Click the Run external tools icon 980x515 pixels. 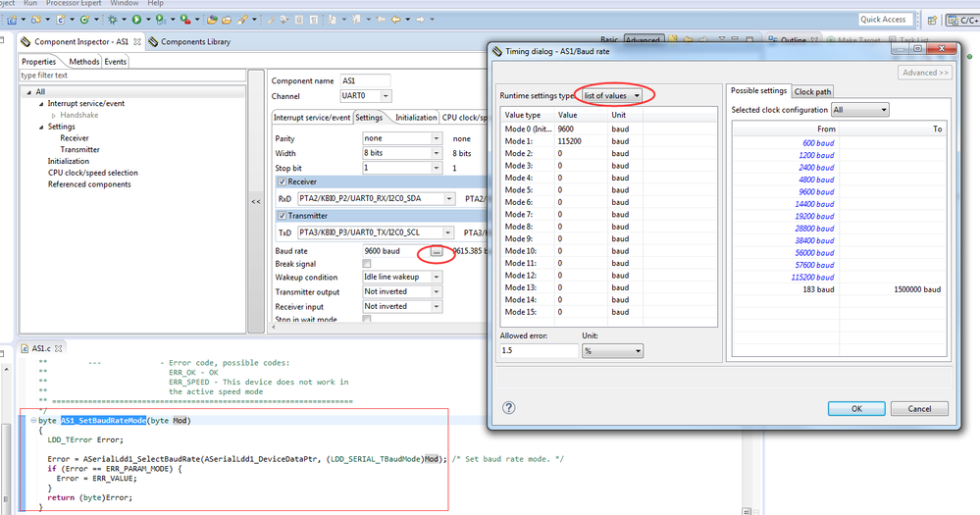185,20
